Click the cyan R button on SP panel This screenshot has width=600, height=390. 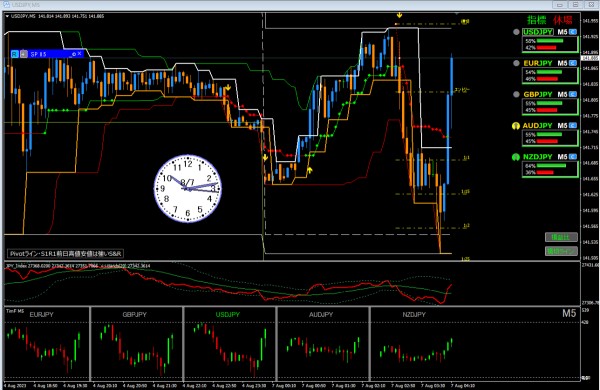15,54
